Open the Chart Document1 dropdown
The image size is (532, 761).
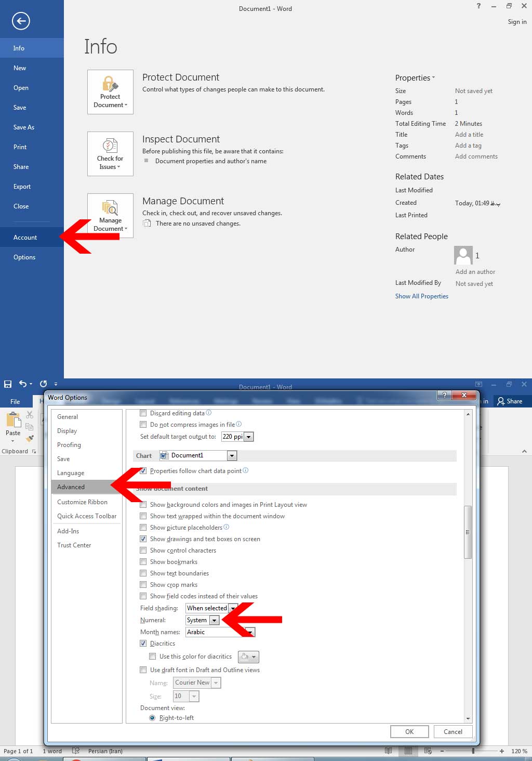[x=232, y=455]
